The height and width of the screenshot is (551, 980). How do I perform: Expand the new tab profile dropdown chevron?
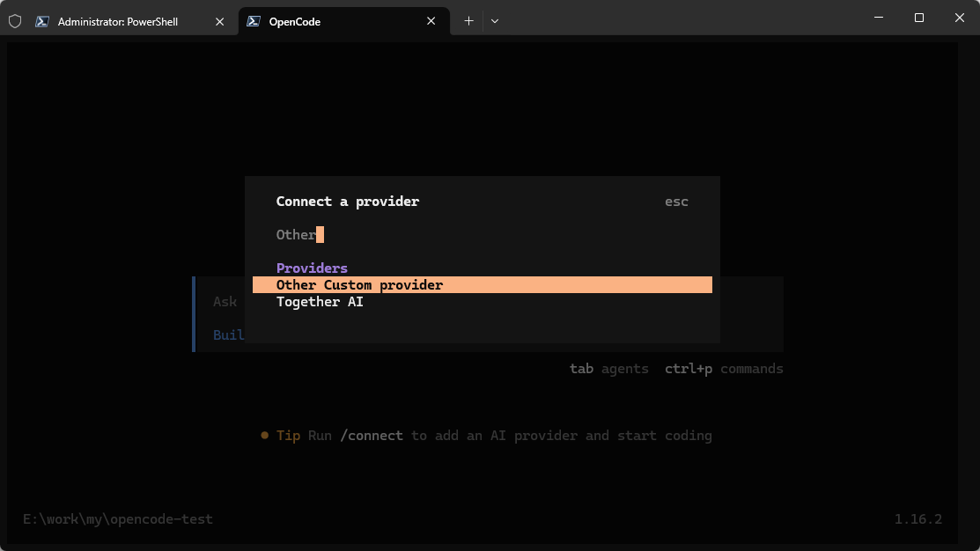click(x=494, y=21)
